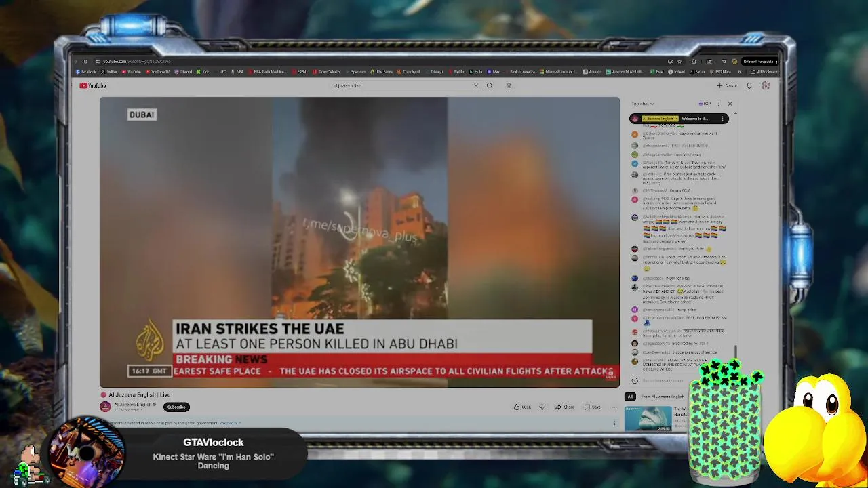Open the YouTube account avatar menu
868x488 pixels.
pos(766,85)
